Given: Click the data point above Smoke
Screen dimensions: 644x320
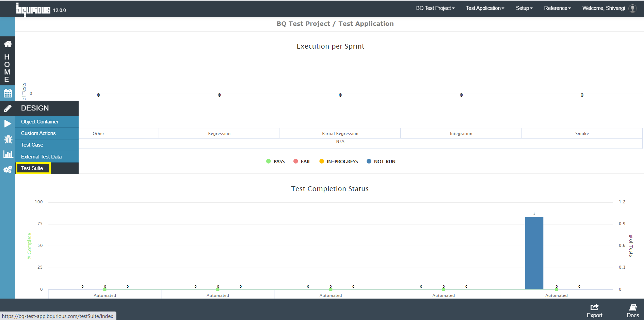Looking at the screenshot, I should (582, 95).
